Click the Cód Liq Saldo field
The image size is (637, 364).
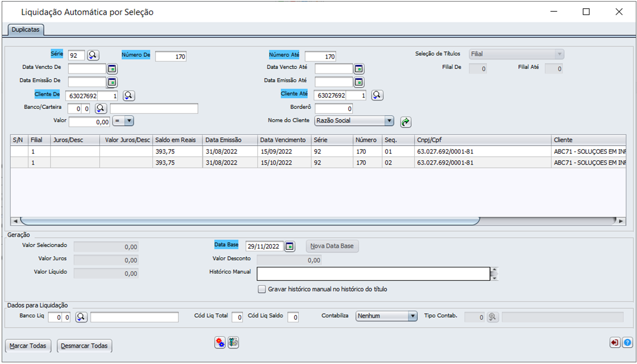click(293, 317)
